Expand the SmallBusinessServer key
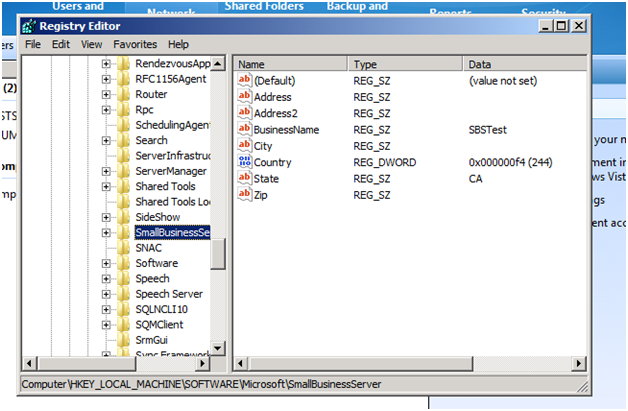 (x=106, y=233)
